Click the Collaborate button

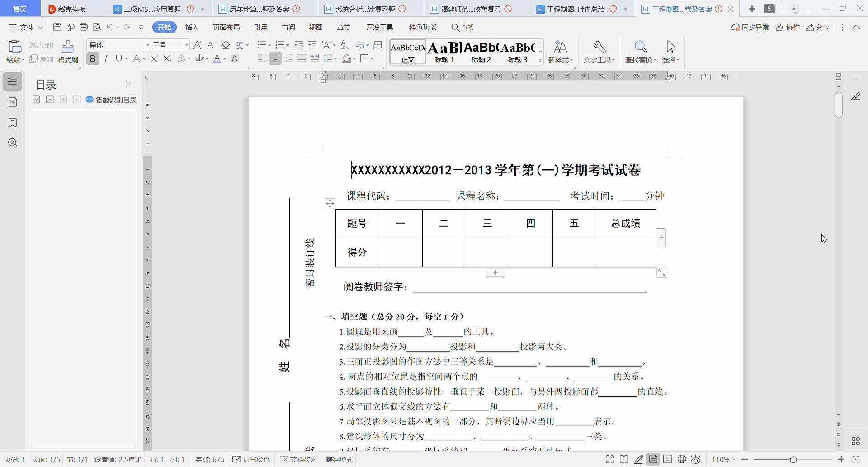point(788,27)
